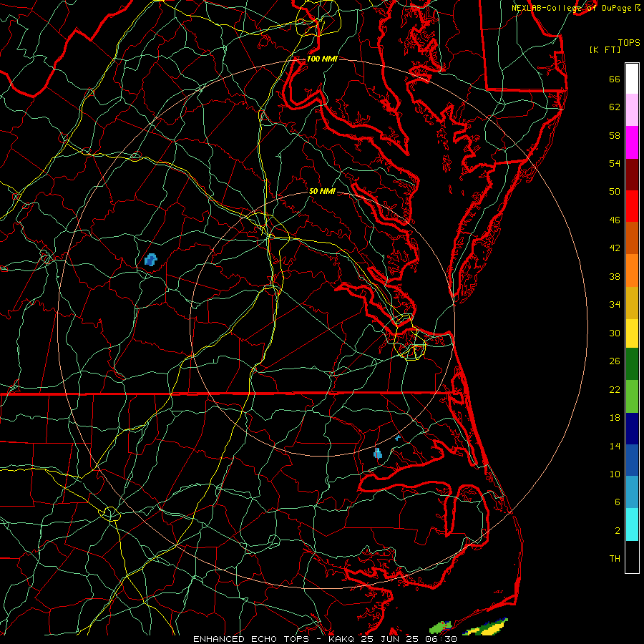Pick the dark orange swatch on the scale
The height and width of the screenshot is (644, 644).
pyautogui.click(x=632, y=238)
